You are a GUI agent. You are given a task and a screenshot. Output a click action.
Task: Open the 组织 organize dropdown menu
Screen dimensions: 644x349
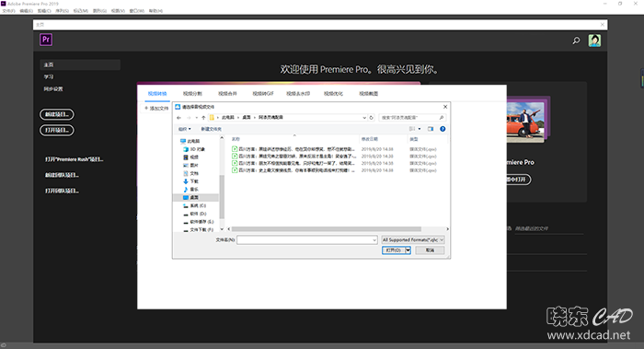[184, 129]
